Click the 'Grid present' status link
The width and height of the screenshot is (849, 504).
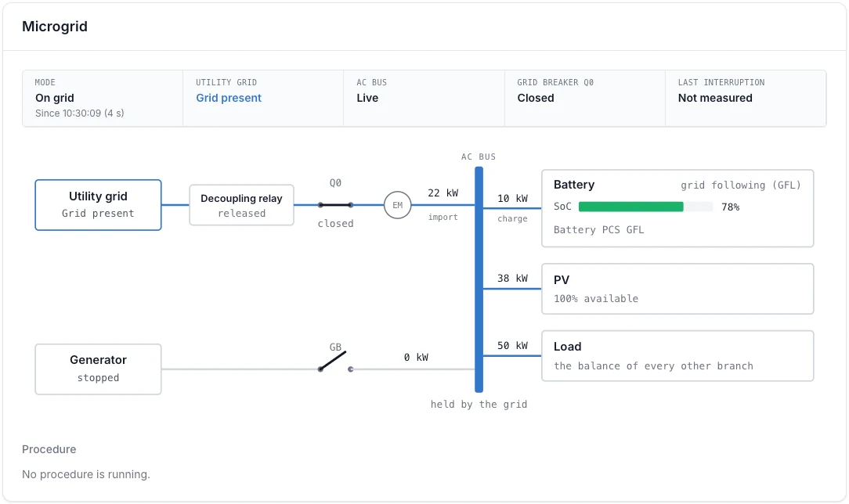229,98
